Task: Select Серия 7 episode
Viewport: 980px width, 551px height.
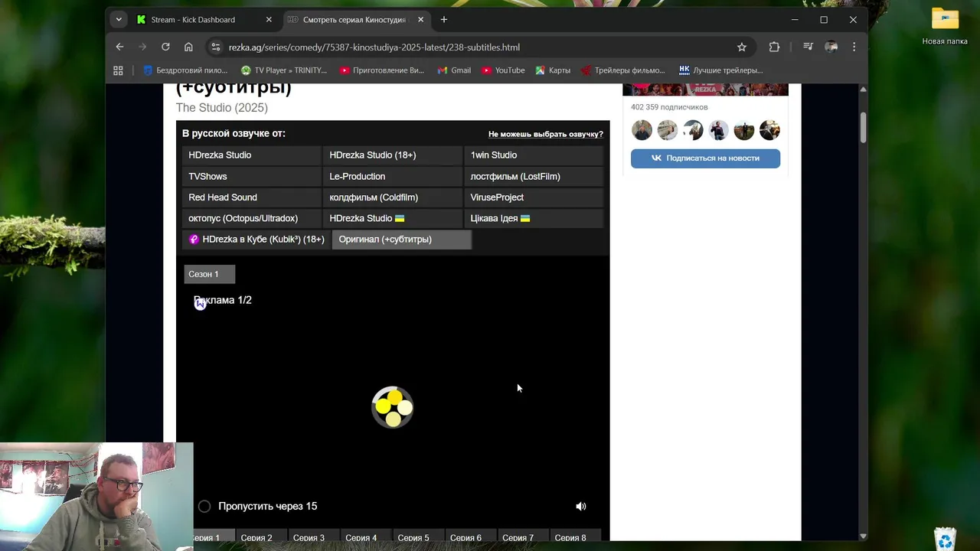Action: coord(523,536)
